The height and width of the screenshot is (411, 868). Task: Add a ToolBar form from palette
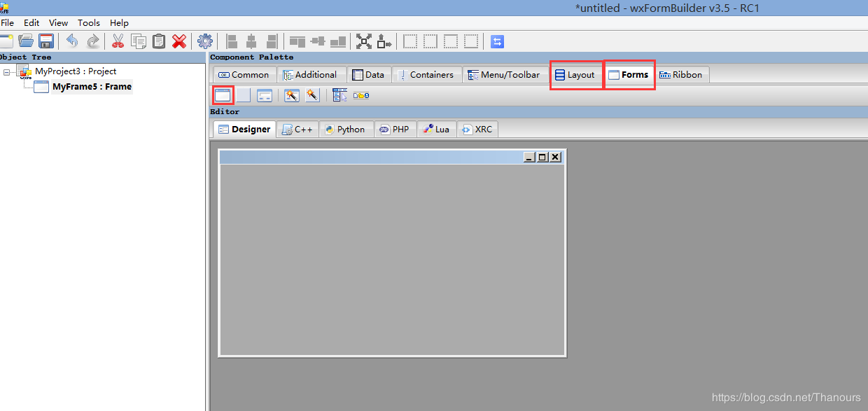tap(361, 95)
